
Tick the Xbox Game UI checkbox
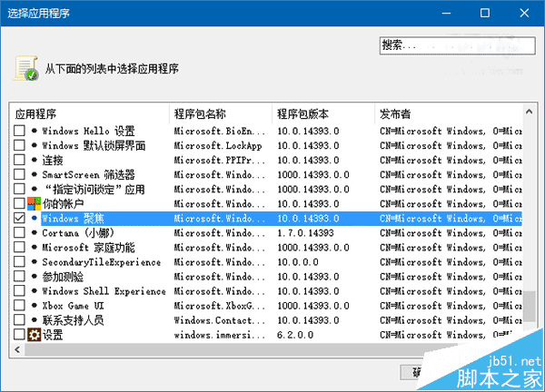point(19,306)
